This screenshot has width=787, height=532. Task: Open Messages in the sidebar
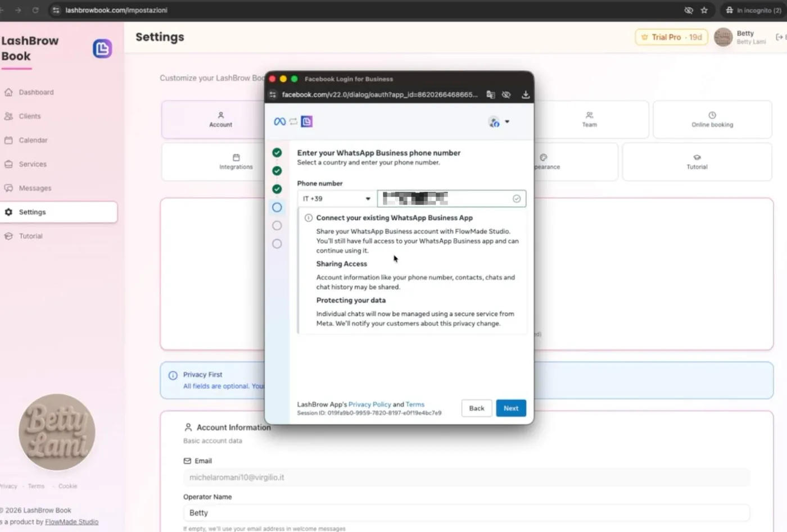pos(35,188)
